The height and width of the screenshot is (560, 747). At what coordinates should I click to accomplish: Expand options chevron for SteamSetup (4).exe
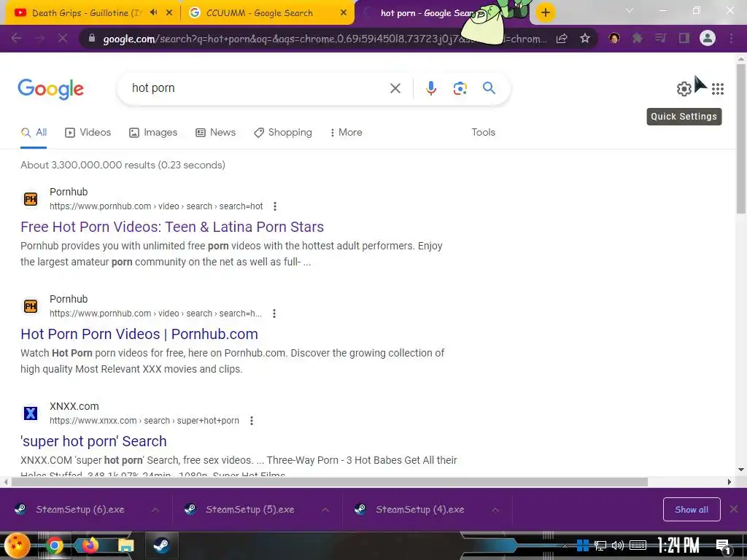coord(495,510)
